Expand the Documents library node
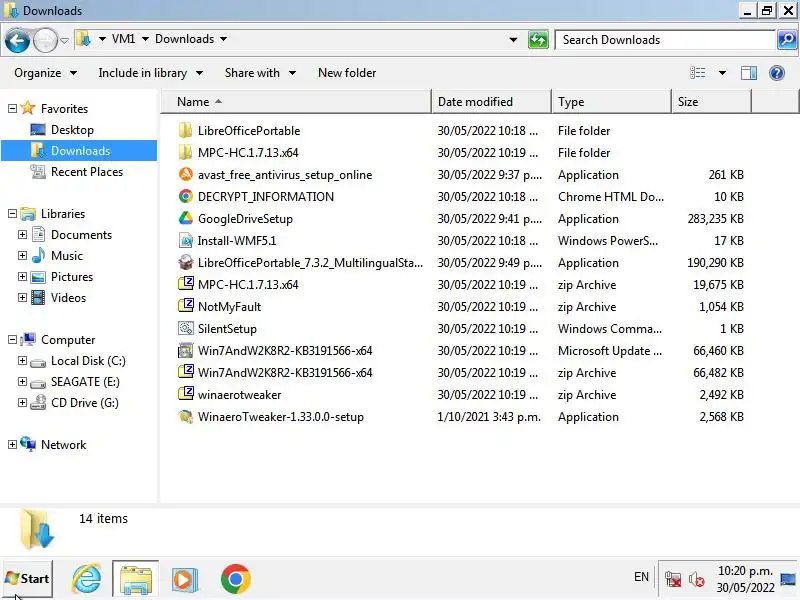The image size is (800, 600). coord(22,234)
